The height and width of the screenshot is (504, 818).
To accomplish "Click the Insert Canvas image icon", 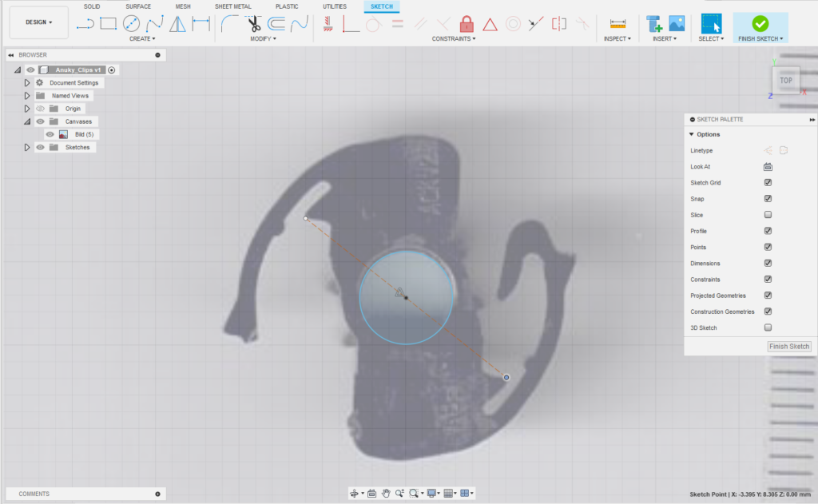I will pyautogui.click(x=677, y=23).
